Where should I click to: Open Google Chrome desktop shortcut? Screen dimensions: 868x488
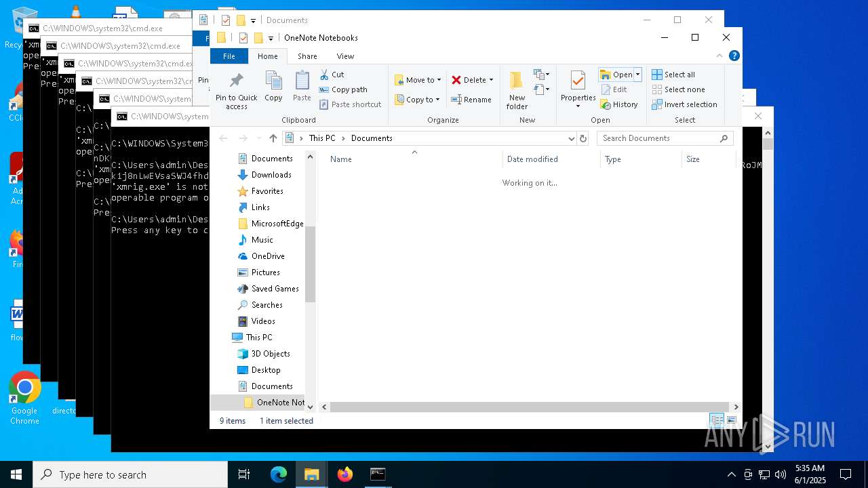24,399
